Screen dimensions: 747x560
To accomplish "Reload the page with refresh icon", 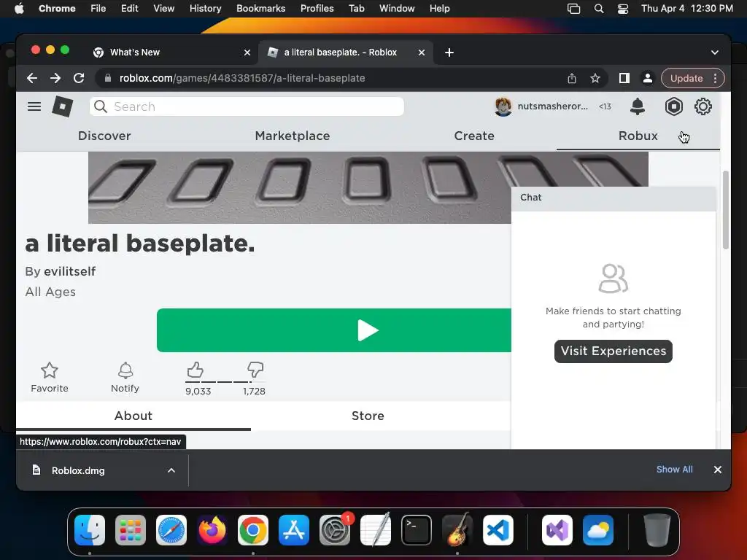I will click(x=79, y=78).
